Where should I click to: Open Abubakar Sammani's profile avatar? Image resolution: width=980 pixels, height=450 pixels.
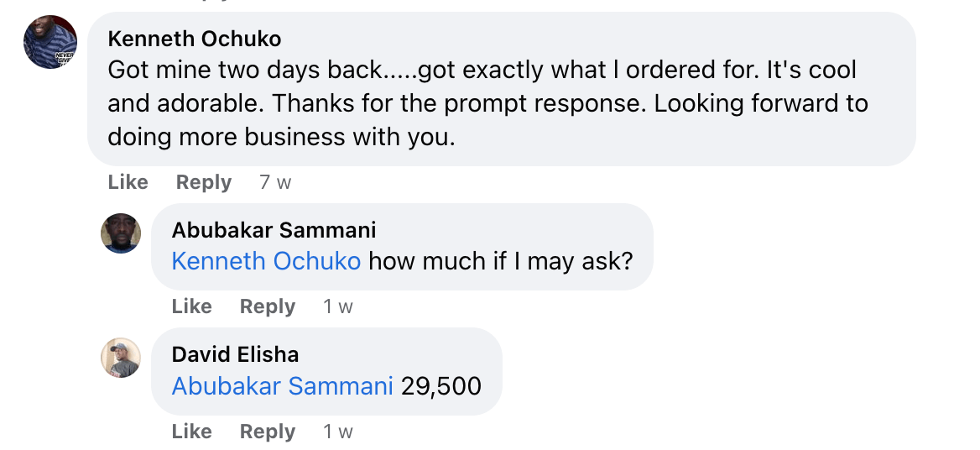(121, 233)
